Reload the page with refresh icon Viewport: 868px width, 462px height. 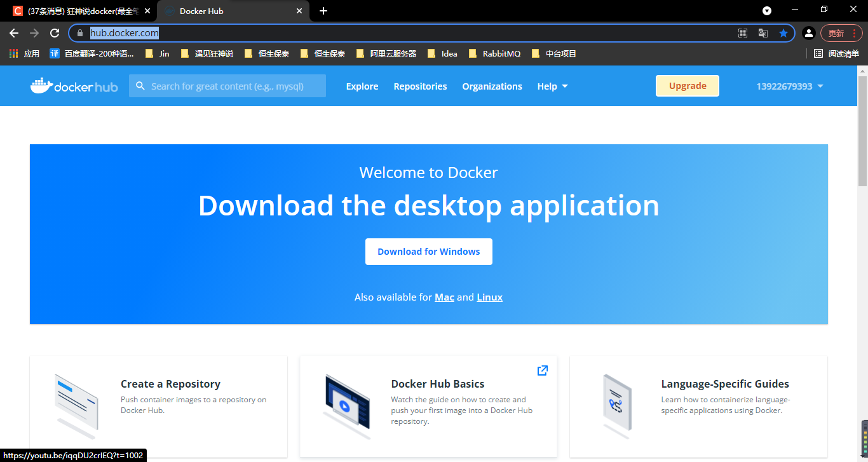(55, 33)
